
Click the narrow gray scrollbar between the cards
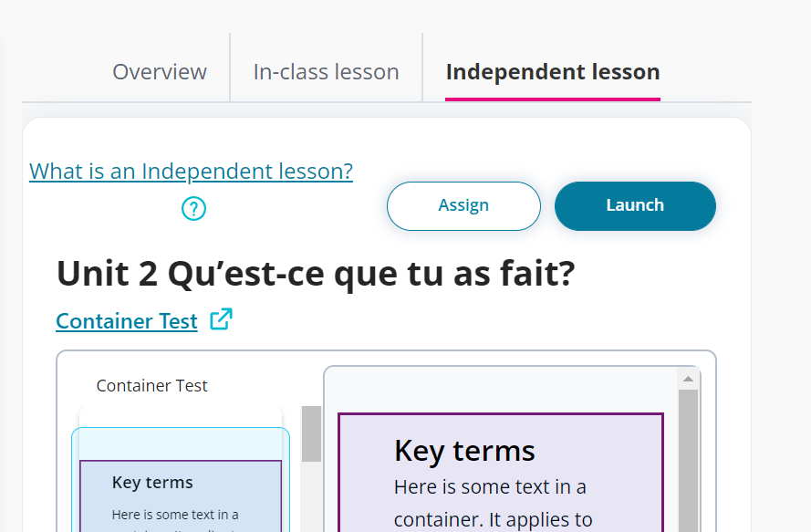tap(311, 436)
